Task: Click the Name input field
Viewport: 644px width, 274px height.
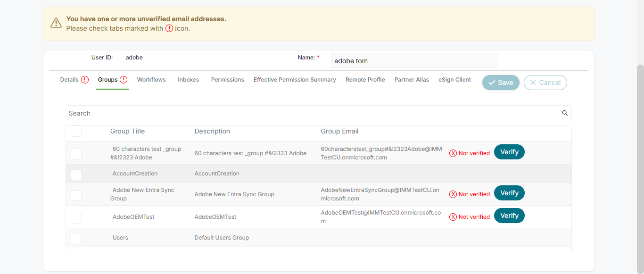Action: point(413,61)
